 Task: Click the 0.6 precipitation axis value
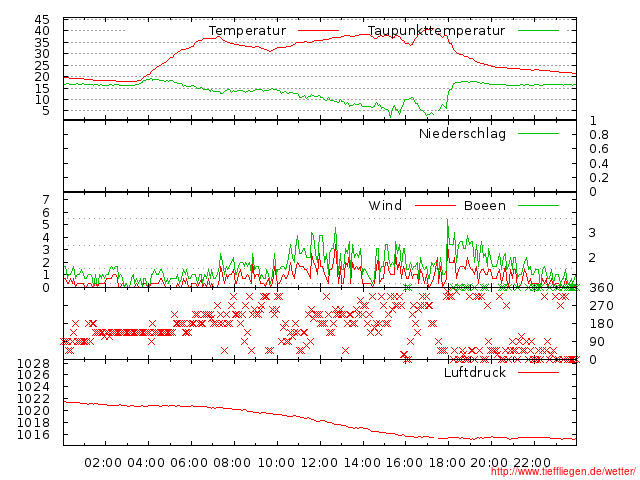point(599,149)
